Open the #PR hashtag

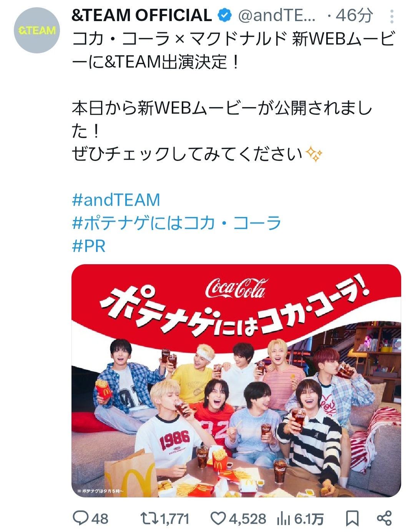(x=88, y=246)
